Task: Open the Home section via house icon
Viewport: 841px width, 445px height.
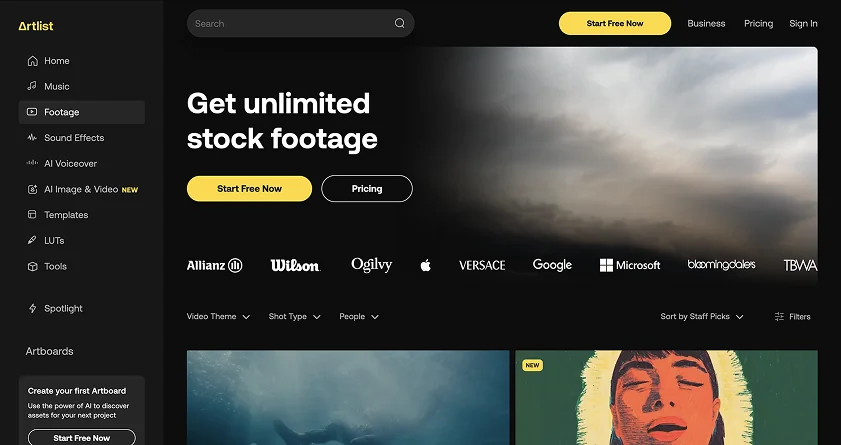Action: (x=32, y=61)
